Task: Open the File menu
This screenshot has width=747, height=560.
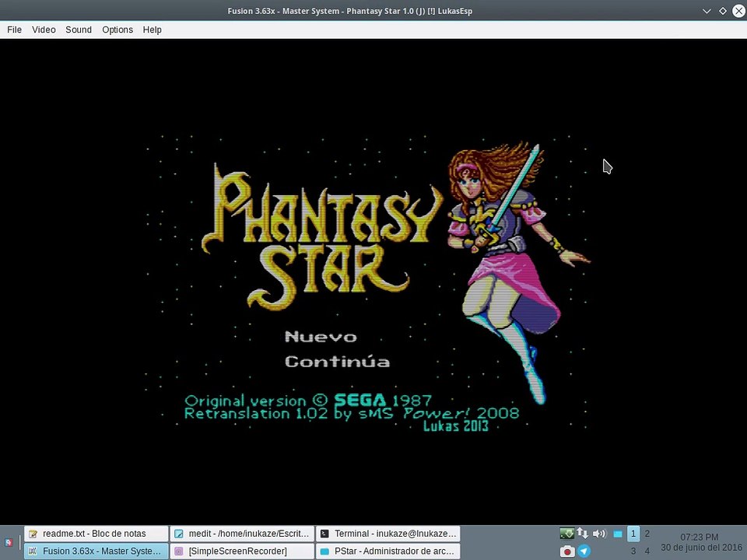Action: pyautogui.click(x=14, y=30)
